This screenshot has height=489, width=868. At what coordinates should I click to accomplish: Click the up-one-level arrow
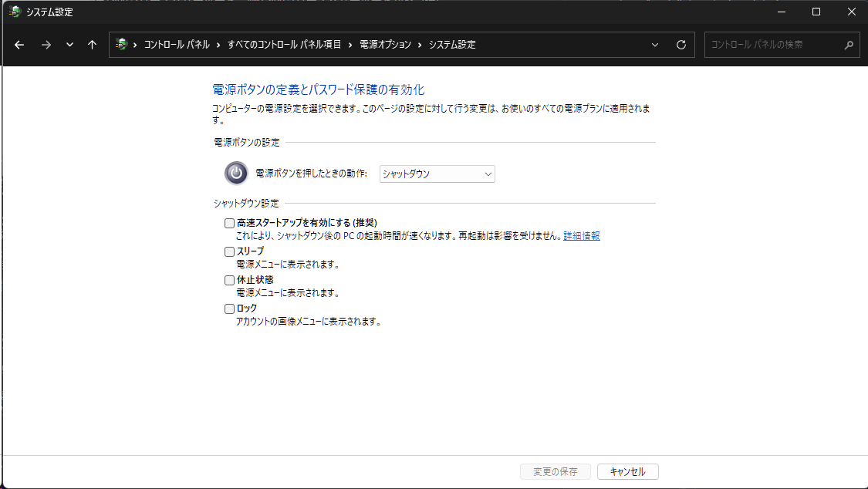click(92, 45)
